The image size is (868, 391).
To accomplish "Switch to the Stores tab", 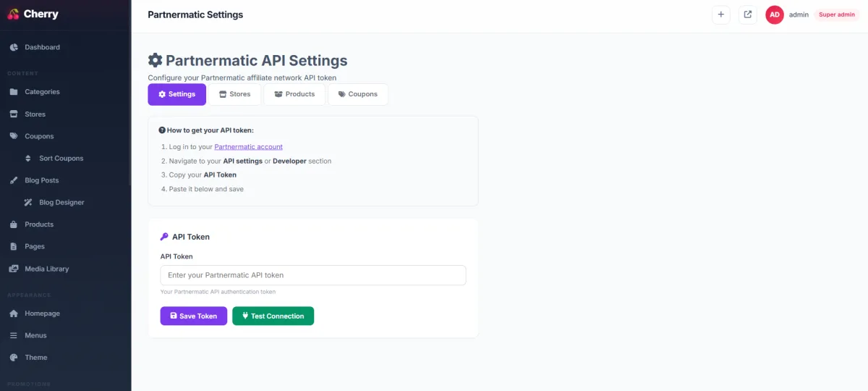I will [x=234, y=94].
